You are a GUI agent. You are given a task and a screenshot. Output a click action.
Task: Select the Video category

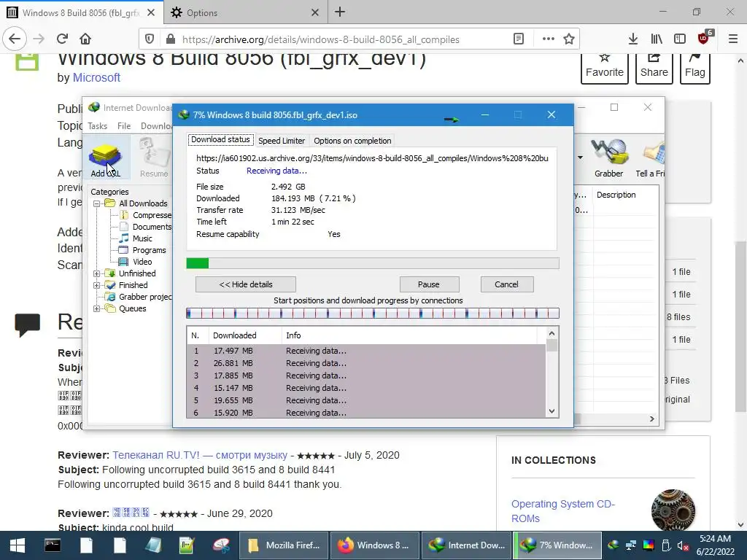point(142,262)
